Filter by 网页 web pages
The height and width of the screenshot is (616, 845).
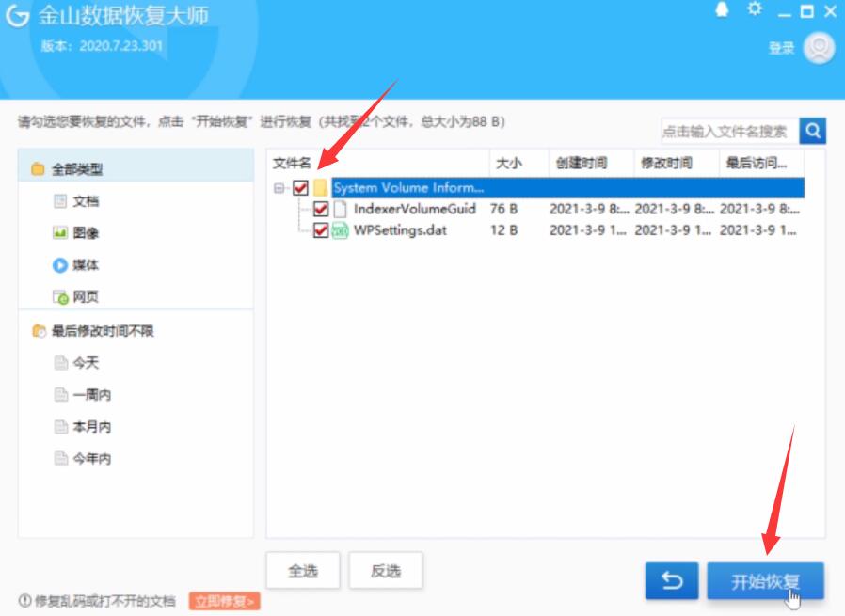click(x=87, y=296)
